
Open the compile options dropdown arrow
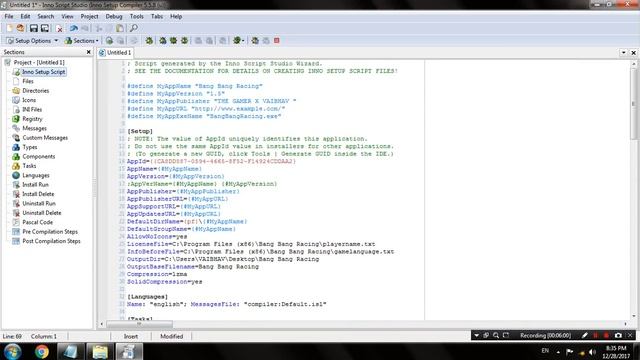[x=243, y=41]
